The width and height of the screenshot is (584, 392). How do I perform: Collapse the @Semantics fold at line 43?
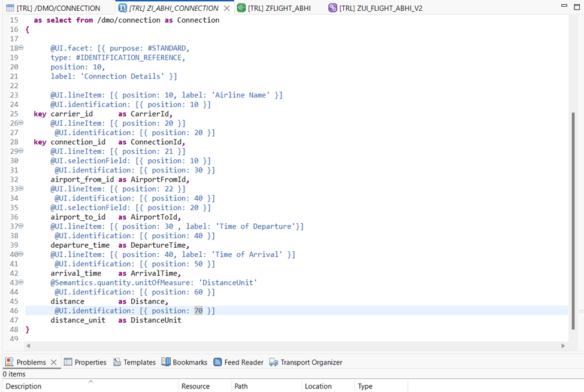tap(22, 282)
